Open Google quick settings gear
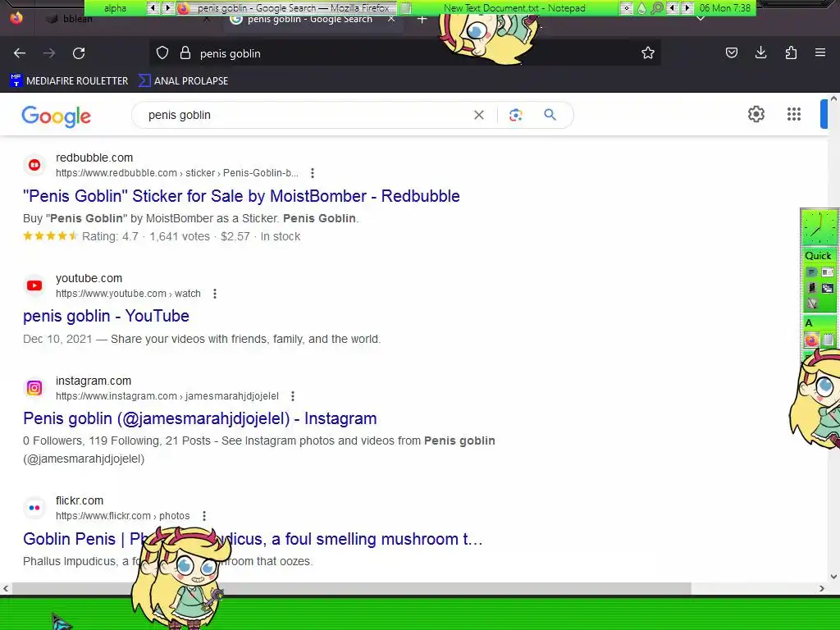The image size is (840, 630). [x=756, y=114]
